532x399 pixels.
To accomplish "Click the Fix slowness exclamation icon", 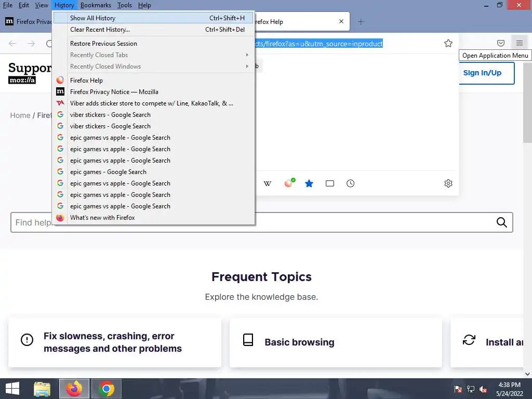I will [27, 340].
